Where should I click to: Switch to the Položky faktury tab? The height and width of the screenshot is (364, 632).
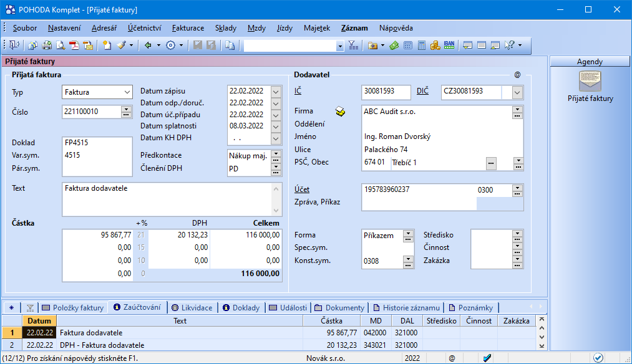coord(73,308)
